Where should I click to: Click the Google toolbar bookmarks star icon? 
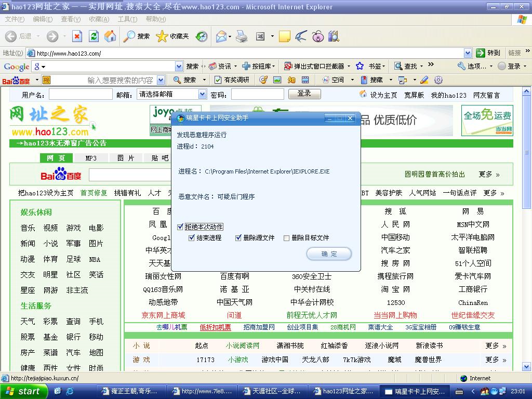(x=360, y=66)
